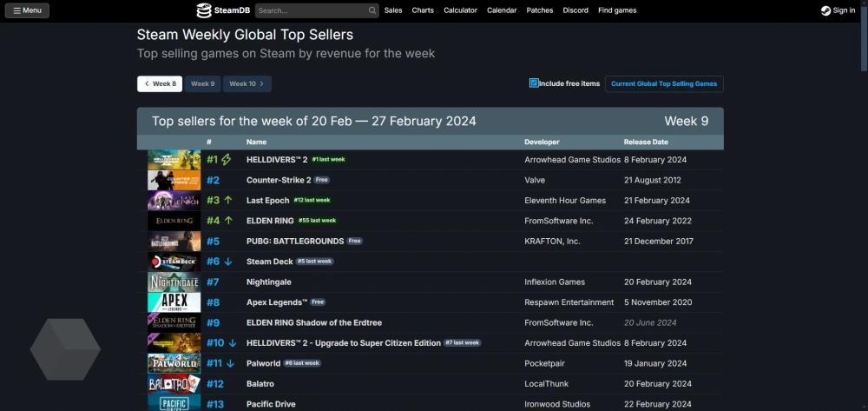This screenshot has width=868, height=411.
Task: Open the Patches navigation link
Action: click(540, 10)
